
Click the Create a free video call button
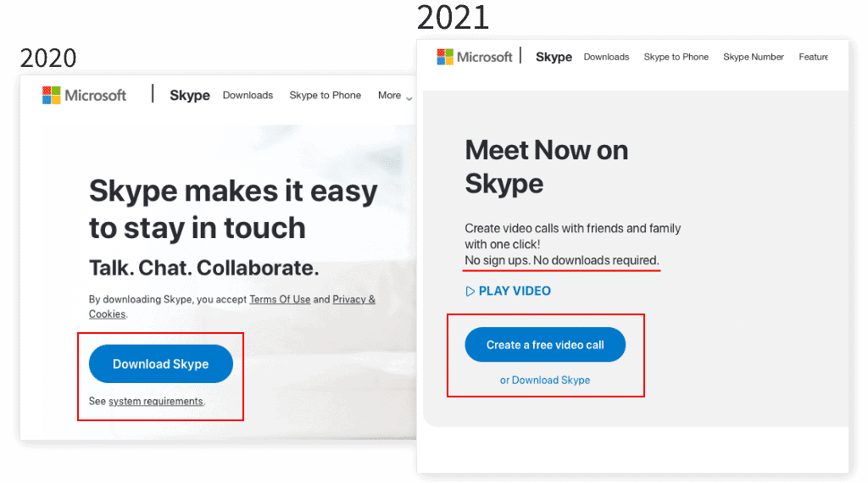(x=545, y=345)
